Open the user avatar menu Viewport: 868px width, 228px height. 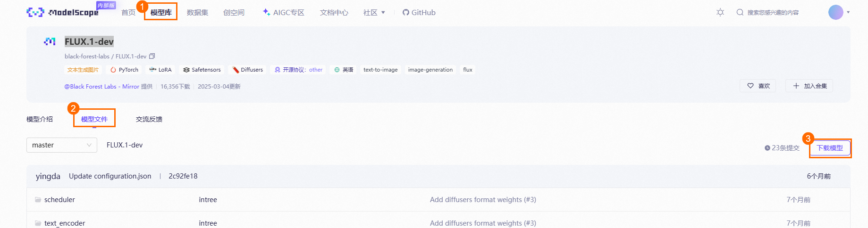click(x=836, y=12)
